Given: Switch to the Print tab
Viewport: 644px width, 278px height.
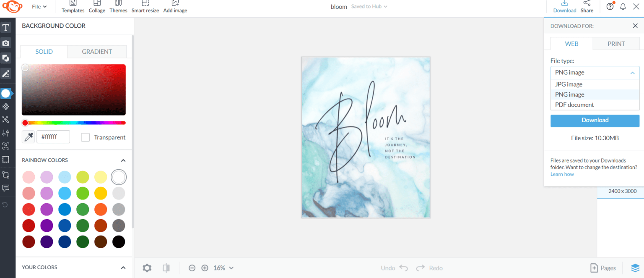Looking at the screenshot, I should point(616,44).
